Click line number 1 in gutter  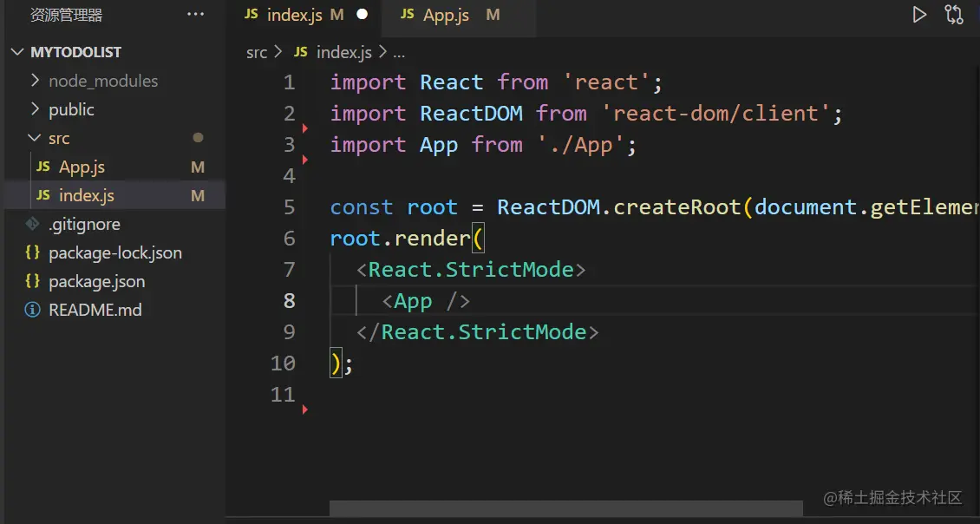click(289, 82)
